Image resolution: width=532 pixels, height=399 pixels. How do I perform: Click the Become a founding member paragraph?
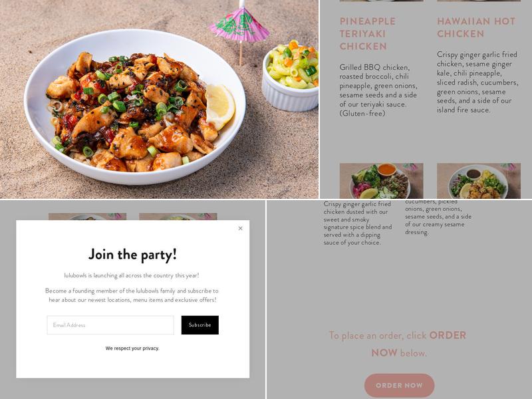point(132,295)
